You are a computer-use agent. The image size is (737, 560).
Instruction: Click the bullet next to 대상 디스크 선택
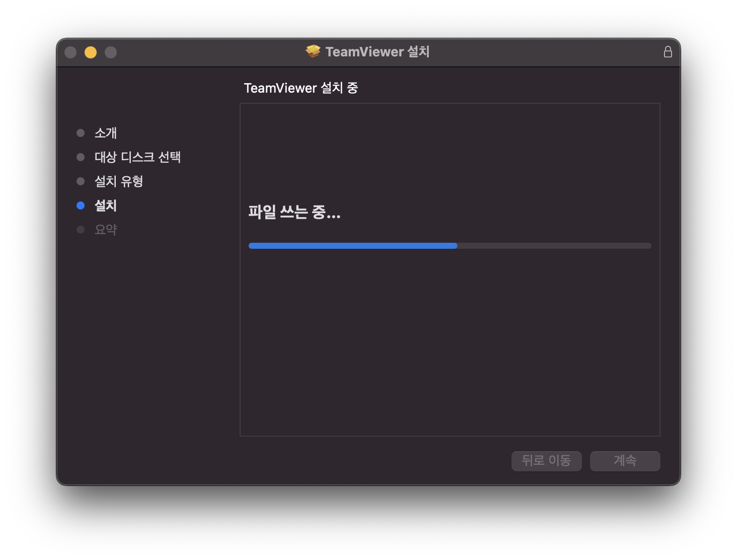tap(81, 157)
